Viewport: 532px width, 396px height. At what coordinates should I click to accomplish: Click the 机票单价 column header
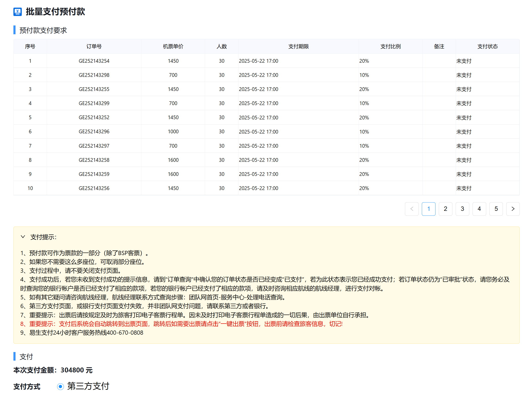tap(173, 47)
